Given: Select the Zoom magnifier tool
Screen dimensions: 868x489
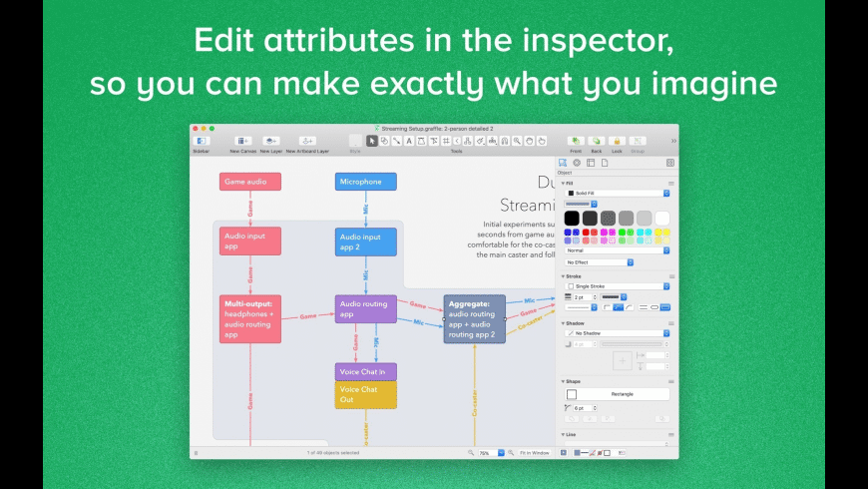Looking at the screenshot, I should tap(517, 142).
